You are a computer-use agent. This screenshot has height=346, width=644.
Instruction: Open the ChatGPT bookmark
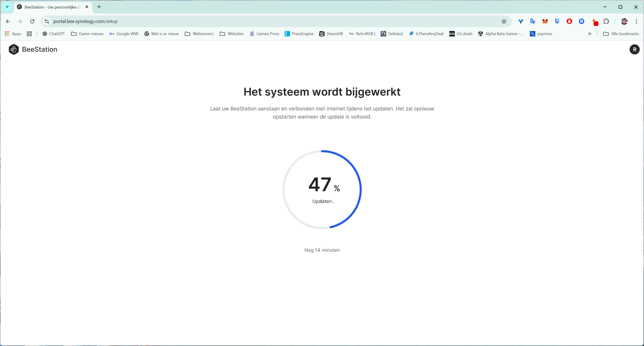pyautogui.click(x=54, y=34)
